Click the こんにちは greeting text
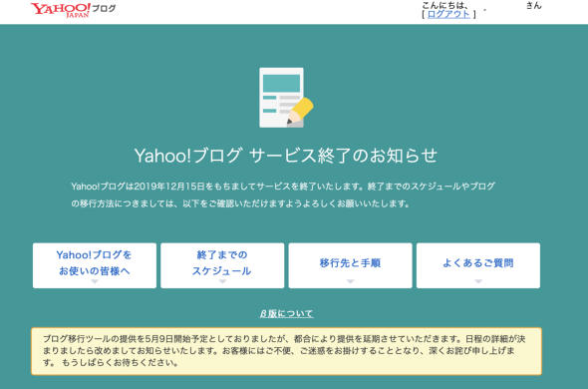This screenshot has height=389, width=588. coord(444,5)
